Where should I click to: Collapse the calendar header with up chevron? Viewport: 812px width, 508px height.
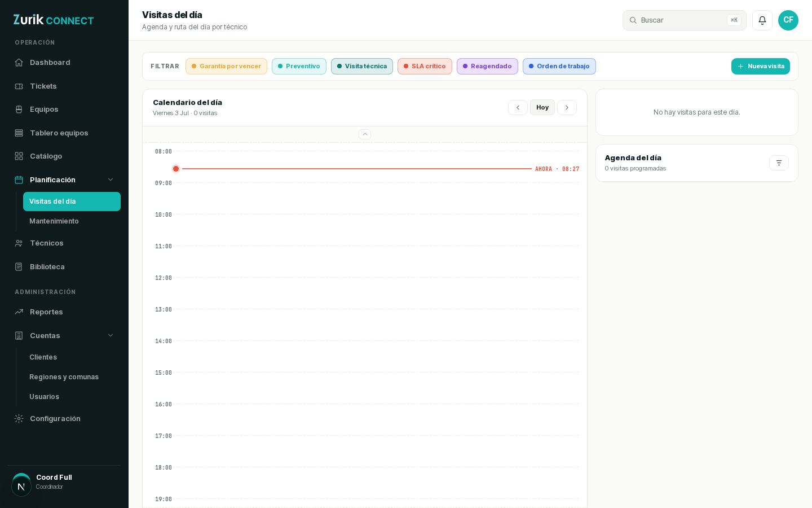[x=365, y=134]
